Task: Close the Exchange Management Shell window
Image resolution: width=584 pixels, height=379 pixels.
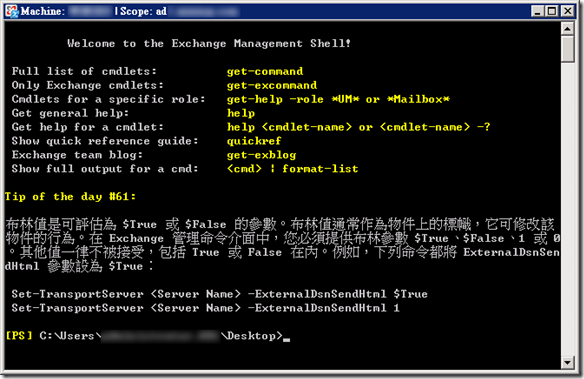Action: 567,11
